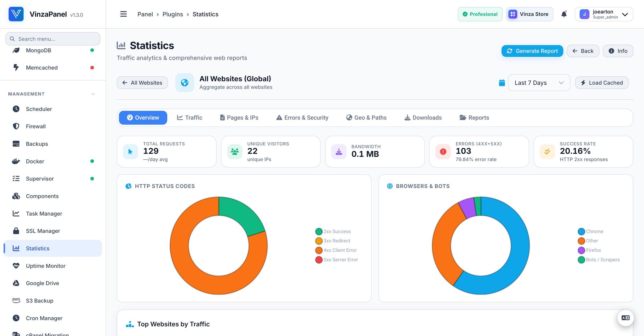The width and height of the screenshot is (644, 336).
Task: Select Statistics in the sidebar
Action: (53, 248)
